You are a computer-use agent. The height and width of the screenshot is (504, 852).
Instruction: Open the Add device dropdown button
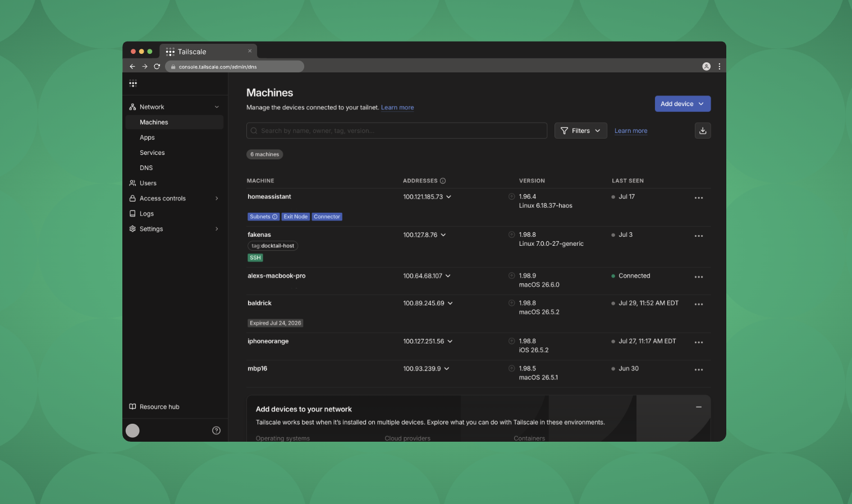682,104
